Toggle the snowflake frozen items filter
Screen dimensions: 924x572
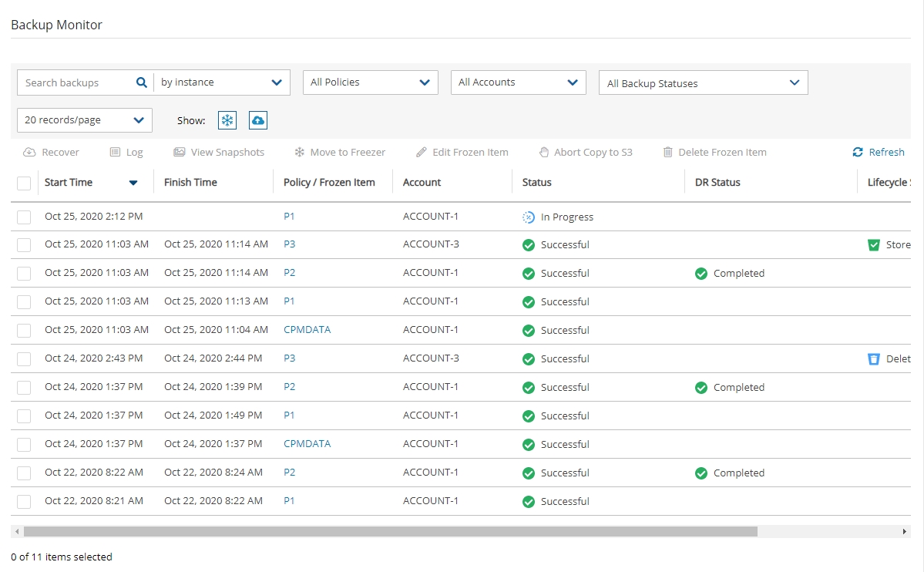[227, 120]
